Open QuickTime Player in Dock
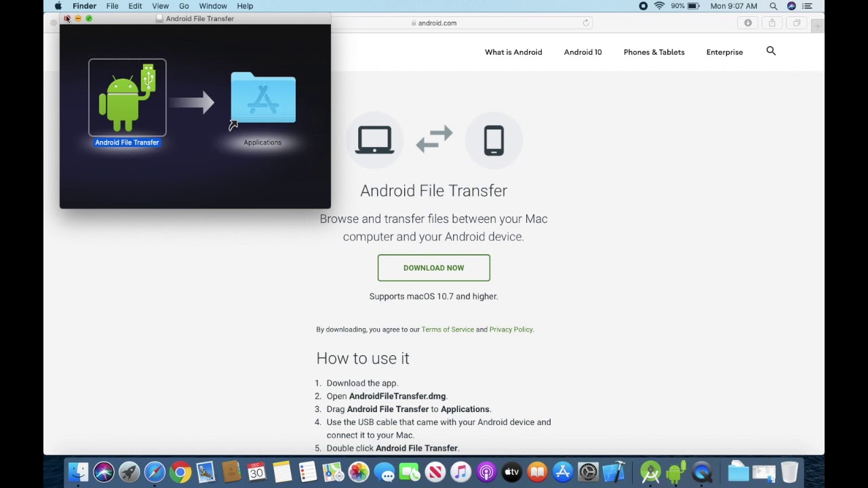The height and width of the screenshot is (488, 868). point(702,472)
